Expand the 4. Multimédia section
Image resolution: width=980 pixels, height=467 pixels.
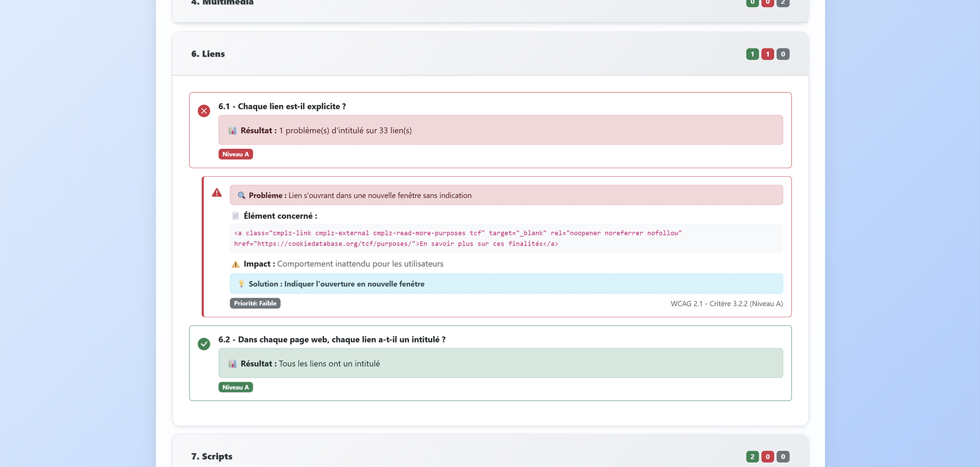click(x=222, y=3)
